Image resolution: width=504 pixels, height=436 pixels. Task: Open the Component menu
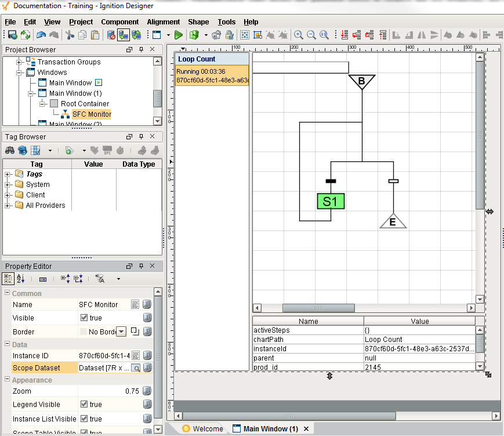pos(119,22)
